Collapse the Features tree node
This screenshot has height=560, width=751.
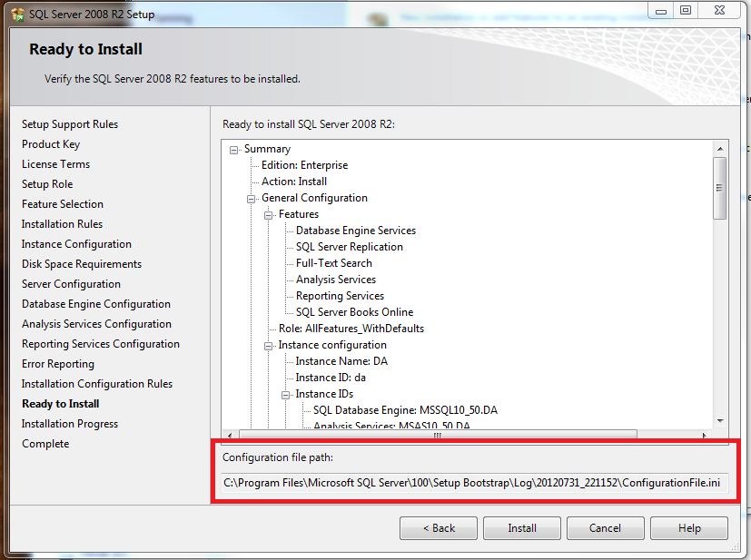point(269,214)
